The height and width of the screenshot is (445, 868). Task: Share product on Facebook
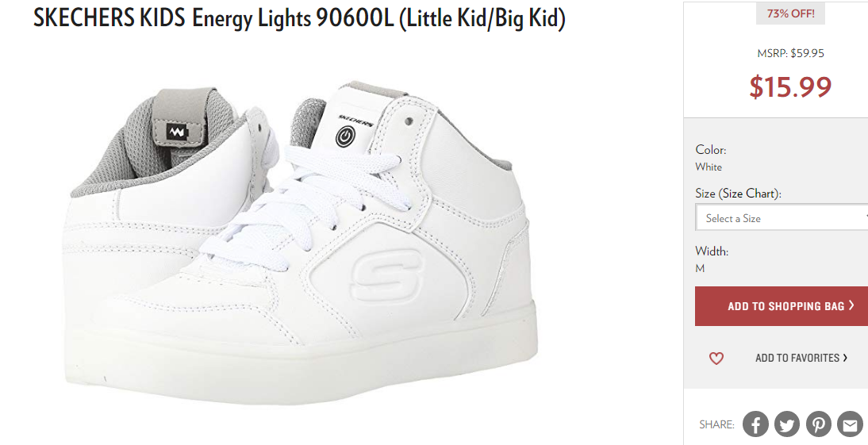tap(755, 424)
